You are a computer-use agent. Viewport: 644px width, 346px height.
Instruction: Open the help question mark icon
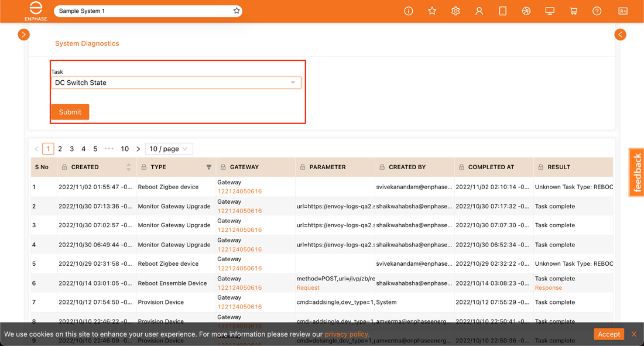pos(596,11)
